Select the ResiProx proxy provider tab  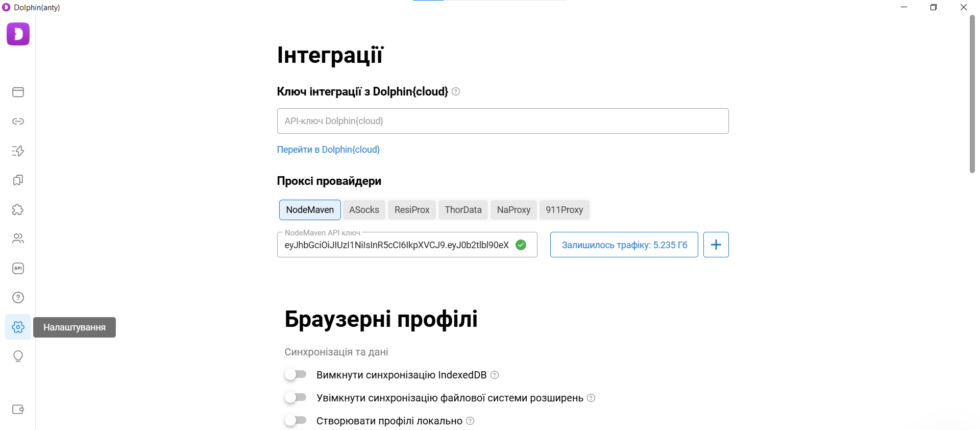412,210
